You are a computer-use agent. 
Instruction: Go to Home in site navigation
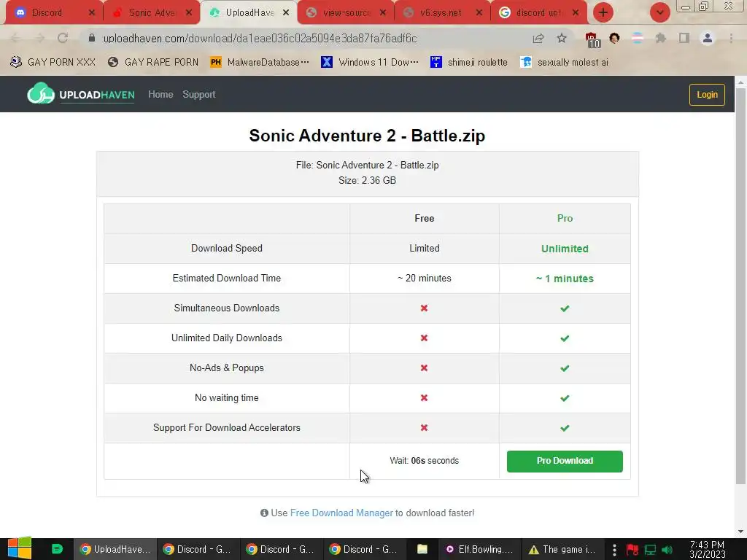coord(160,94)
